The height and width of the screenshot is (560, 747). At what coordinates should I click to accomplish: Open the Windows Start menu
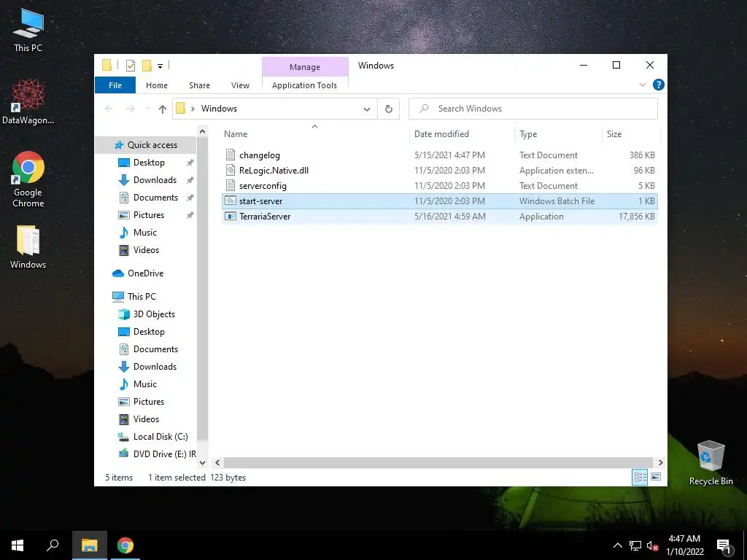coord(18,545)
